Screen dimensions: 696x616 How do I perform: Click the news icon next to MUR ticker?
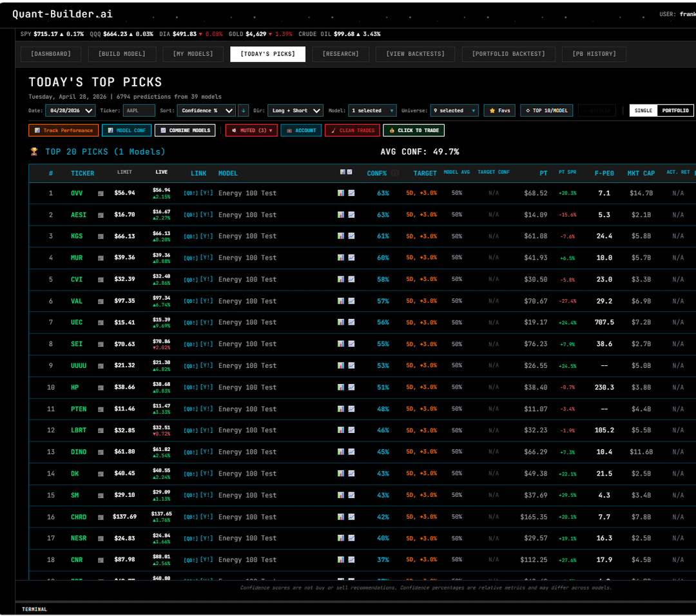101,258
